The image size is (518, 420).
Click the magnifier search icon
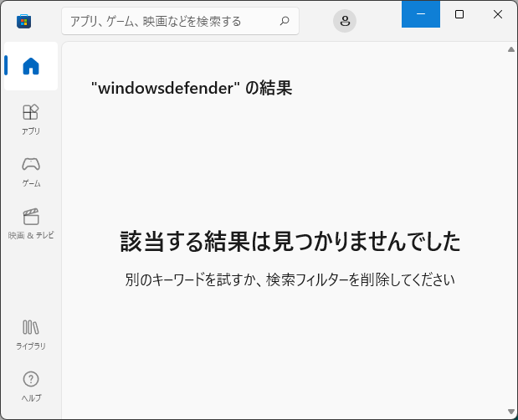pyautogui.click(x=285, y=21)
